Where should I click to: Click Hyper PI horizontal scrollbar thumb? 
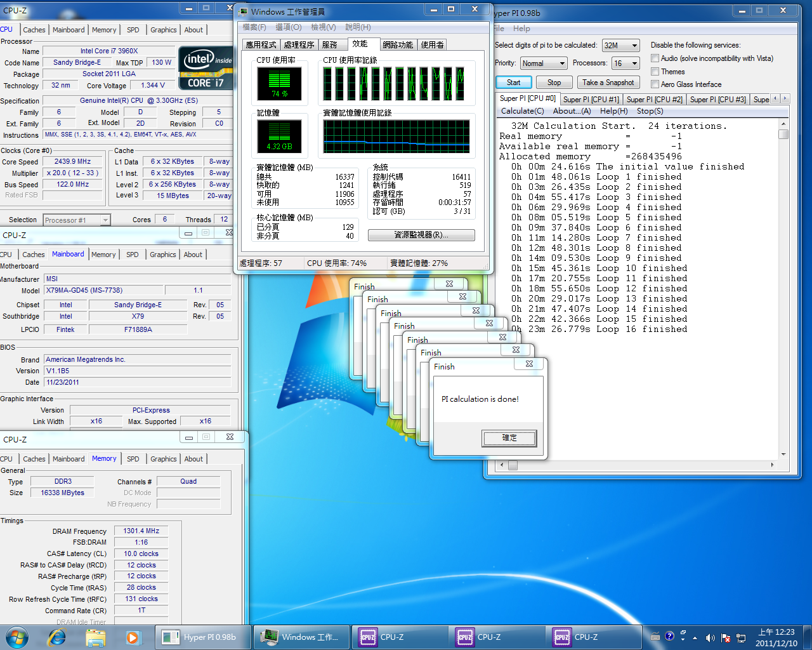513,465
